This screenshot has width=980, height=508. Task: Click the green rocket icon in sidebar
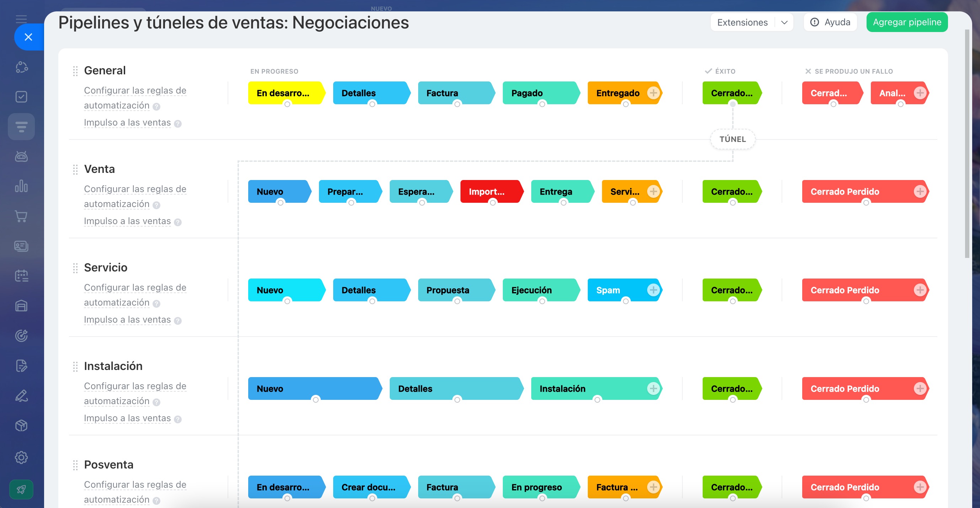pos(21,490)
